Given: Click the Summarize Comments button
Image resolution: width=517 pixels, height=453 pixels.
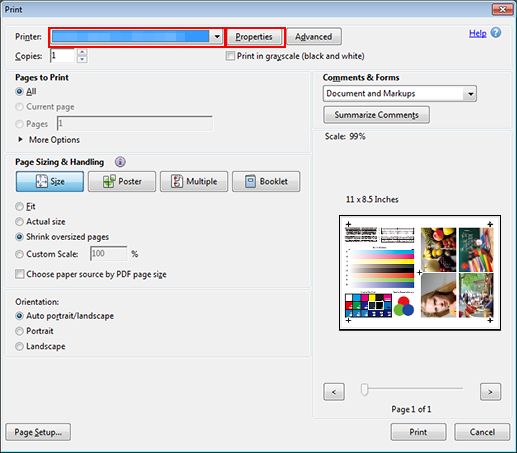Looking at the screenshot, I should 376,115.
